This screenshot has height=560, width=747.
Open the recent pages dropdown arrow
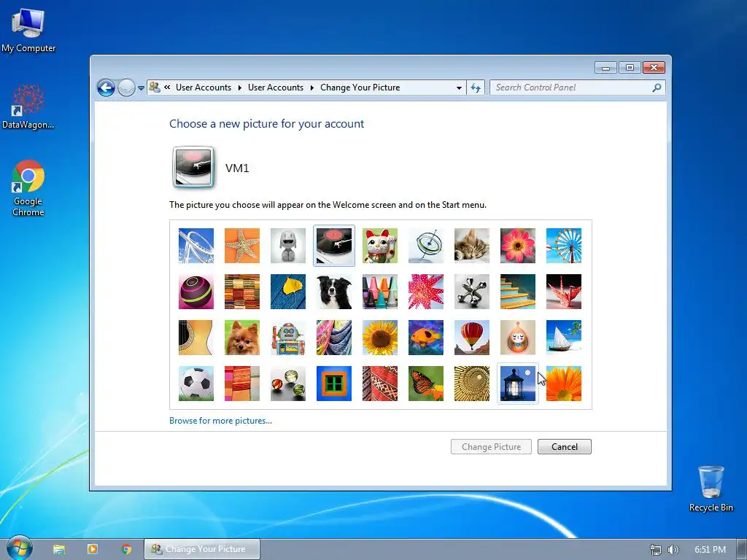(141, 88)
